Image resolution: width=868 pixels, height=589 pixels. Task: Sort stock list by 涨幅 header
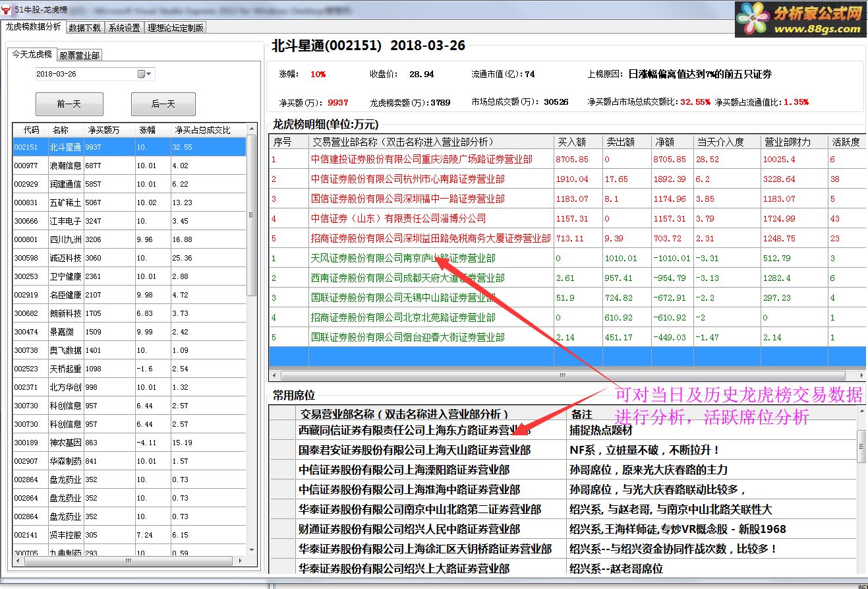[x=154, y=130]
